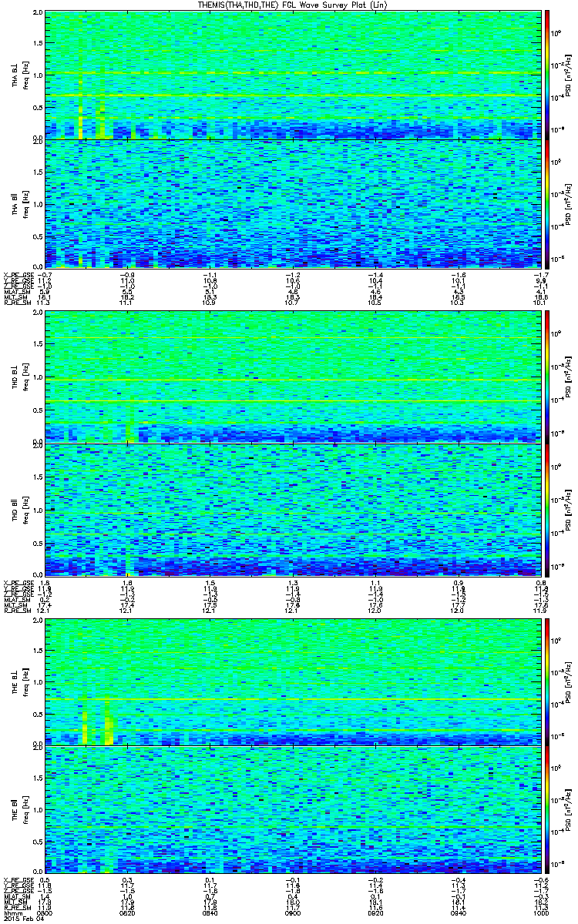Viewport: 578px width, 924px height.
Task: Click the THA B-perpendicular color bar
Action: tap(547, 75)
